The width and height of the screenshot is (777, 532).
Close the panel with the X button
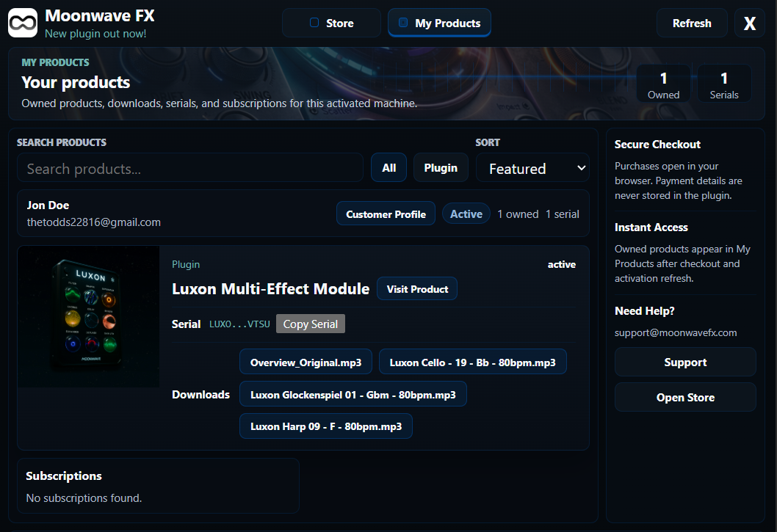[x=750, y=23]
